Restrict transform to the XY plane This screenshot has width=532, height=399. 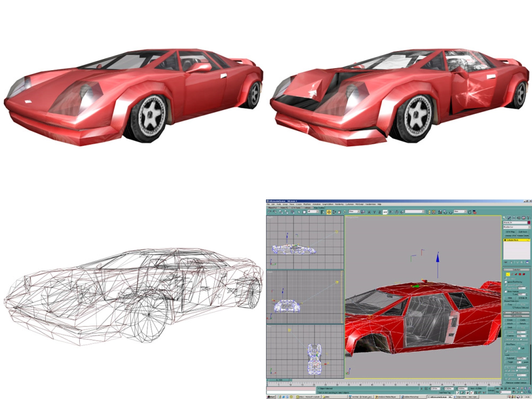coord(385,212)
